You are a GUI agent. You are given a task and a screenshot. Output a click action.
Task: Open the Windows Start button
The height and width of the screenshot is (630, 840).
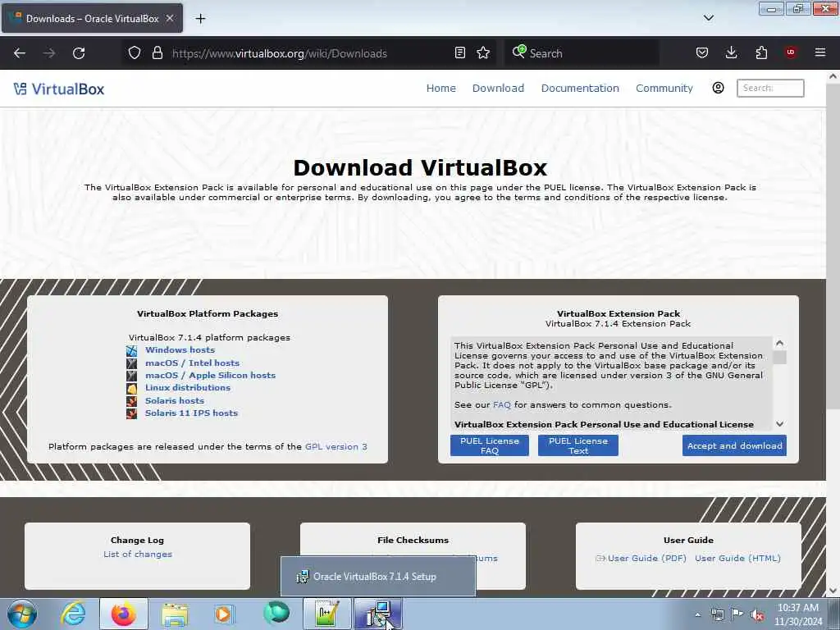pyautogui.click(x=22, y=614)
